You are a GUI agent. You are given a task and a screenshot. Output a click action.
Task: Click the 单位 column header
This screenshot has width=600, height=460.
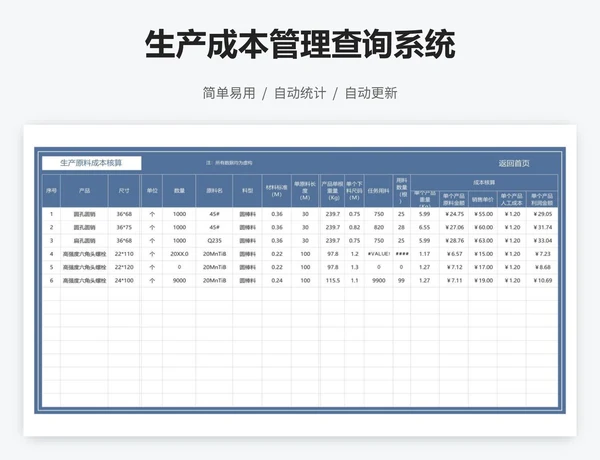coord(152,191)
